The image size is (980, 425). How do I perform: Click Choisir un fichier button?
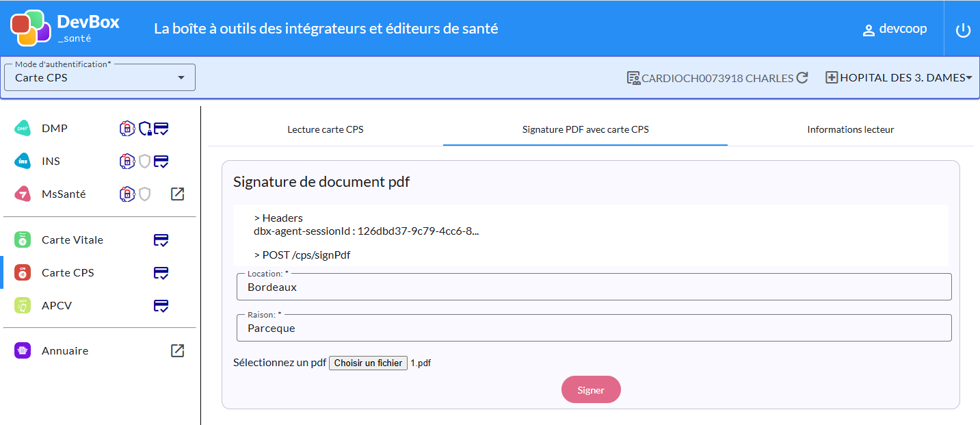click(x=369, y=363)
